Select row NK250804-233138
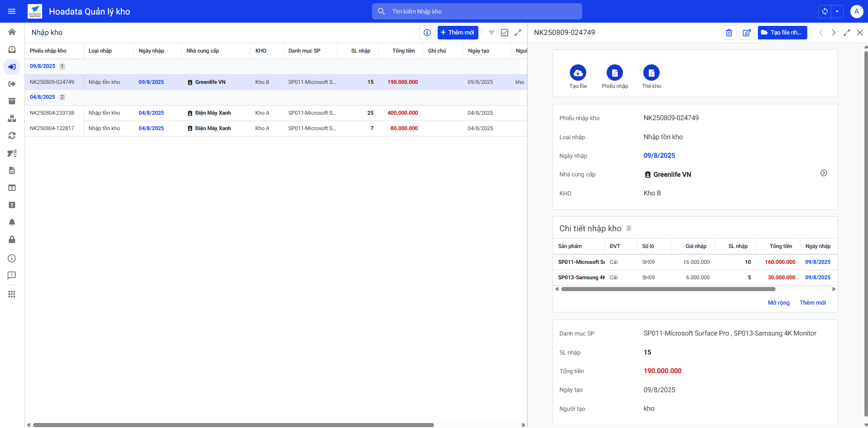Screen dimensions: 868x428 click(x=276, y=113)
